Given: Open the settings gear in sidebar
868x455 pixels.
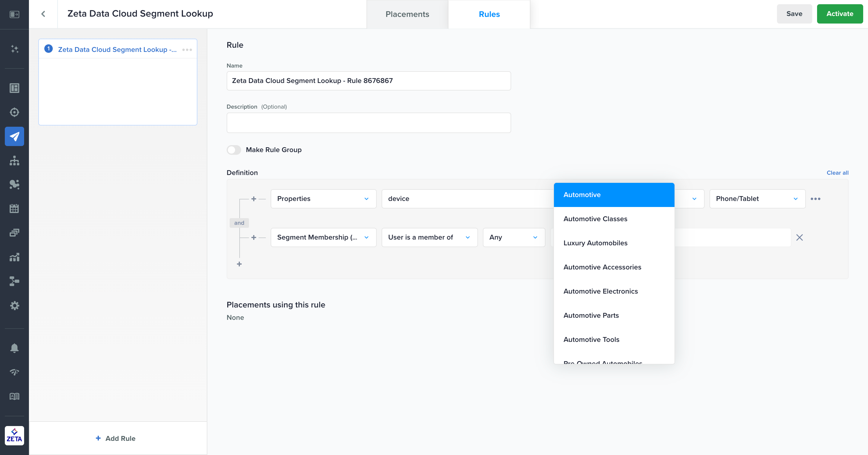Looking at the screenshot, I should 14,306.
